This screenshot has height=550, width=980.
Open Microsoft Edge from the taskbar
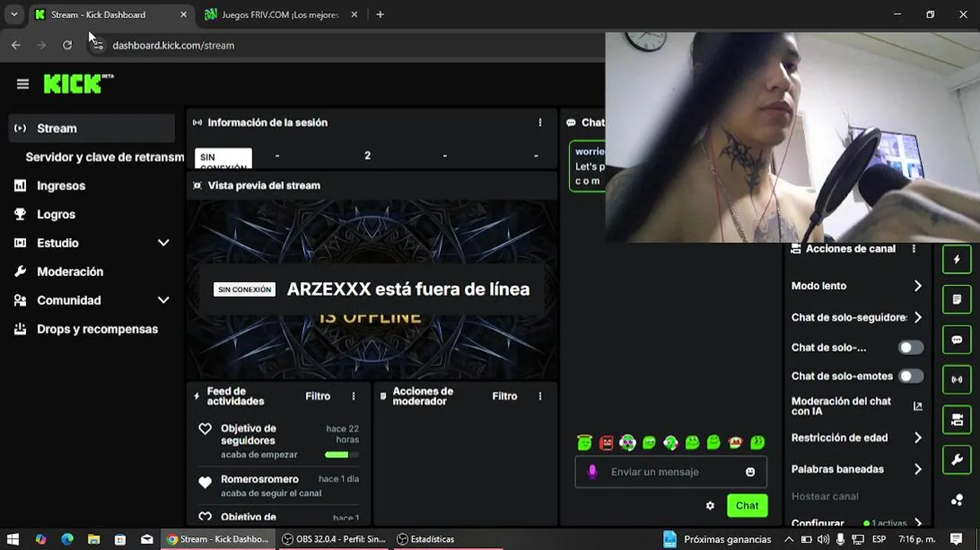click(x=67, y=539)
